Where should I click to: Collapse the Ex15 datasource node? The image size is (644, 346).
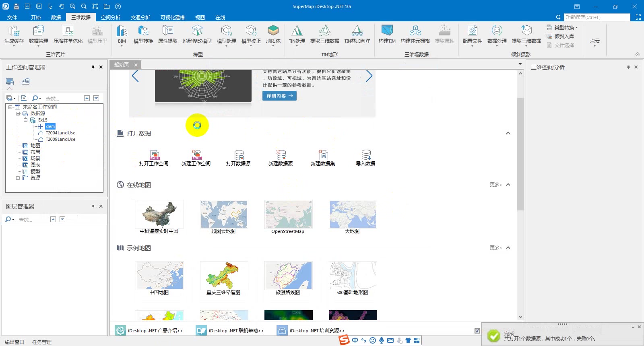25,120
